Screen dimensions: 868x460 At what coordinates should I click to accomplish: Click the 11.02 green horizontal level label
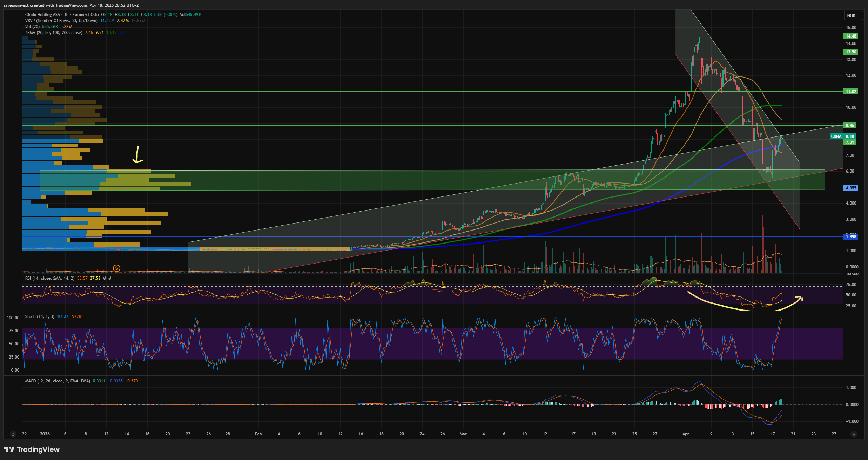[850, 92]
